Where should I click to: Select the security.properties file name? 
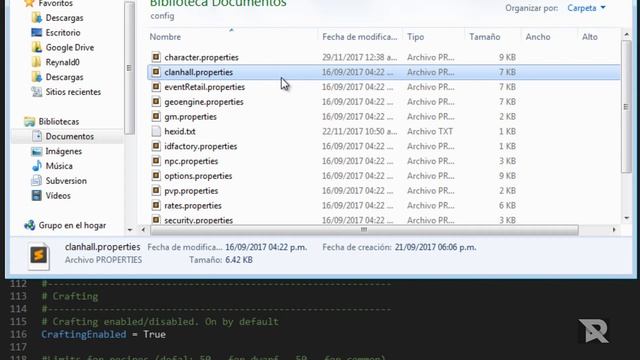pyautogui.click(x=198, y=220)
